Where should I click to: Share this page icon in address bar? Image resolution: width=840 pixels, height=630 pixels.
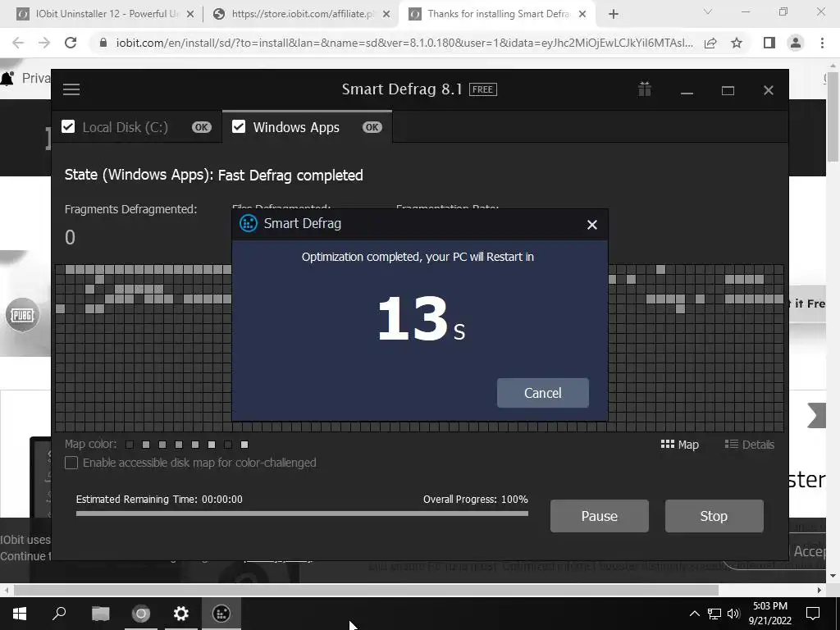tap(710, 43)
